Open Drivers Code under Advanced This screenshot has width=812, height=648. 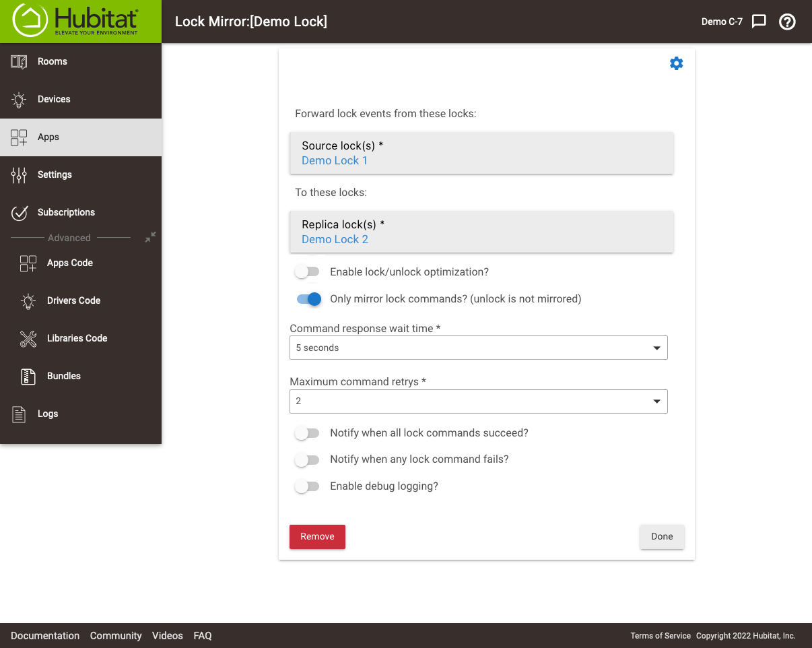[81, 301]
